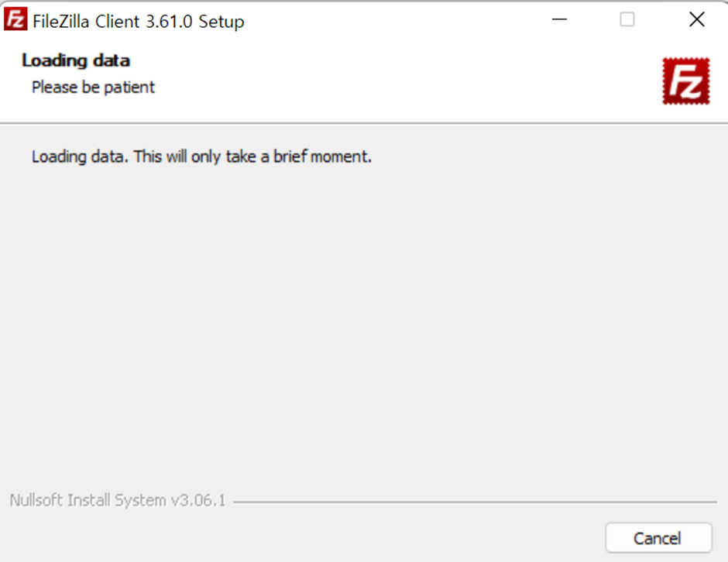Click the maximize icon in the title bar
The image size is (728, 562).
pyautogui.click(x=627, y=19)
